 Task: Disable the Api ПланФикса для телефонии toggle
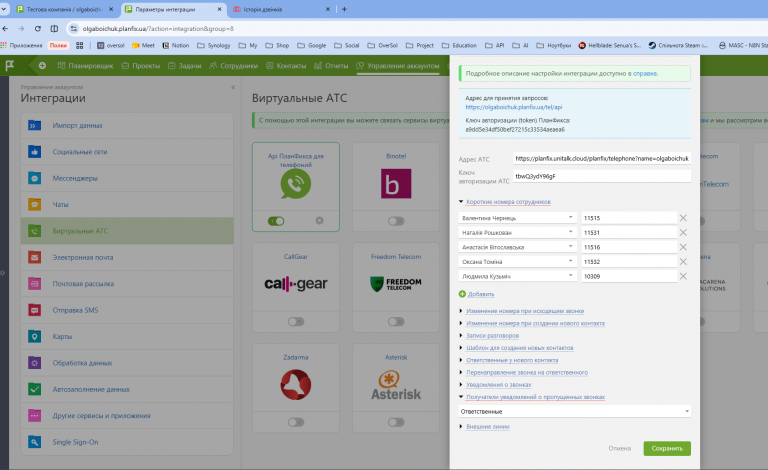(x=276, y=221)
